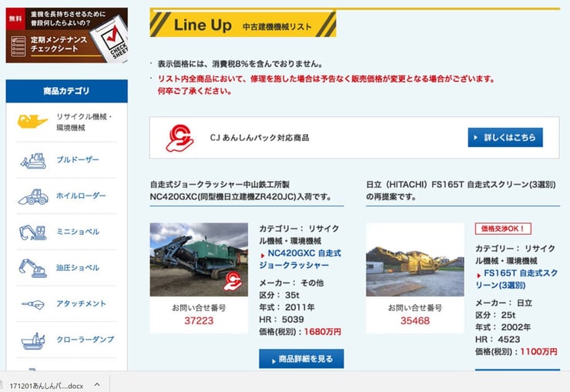
Task: Click the price 1680万円
Action: (323, 332)
